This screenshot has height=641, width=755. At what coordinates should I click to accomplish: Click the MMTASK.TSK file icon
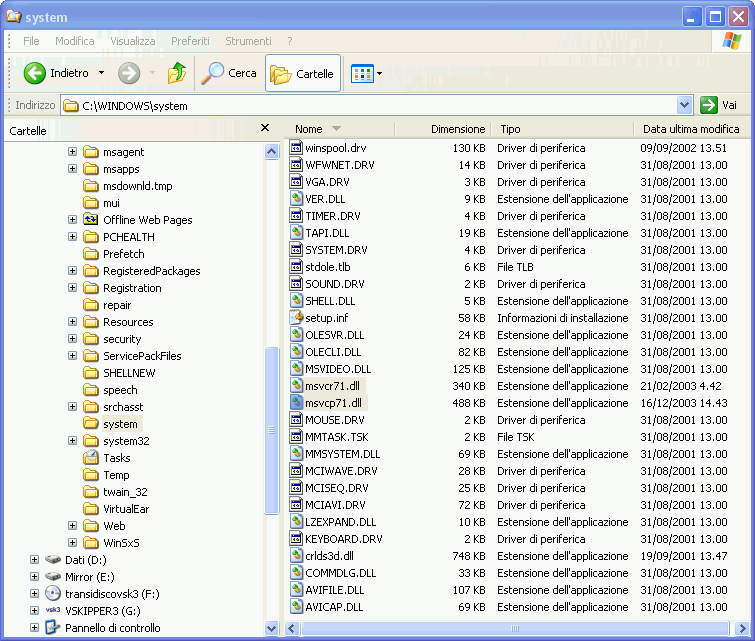coord(296,436)
